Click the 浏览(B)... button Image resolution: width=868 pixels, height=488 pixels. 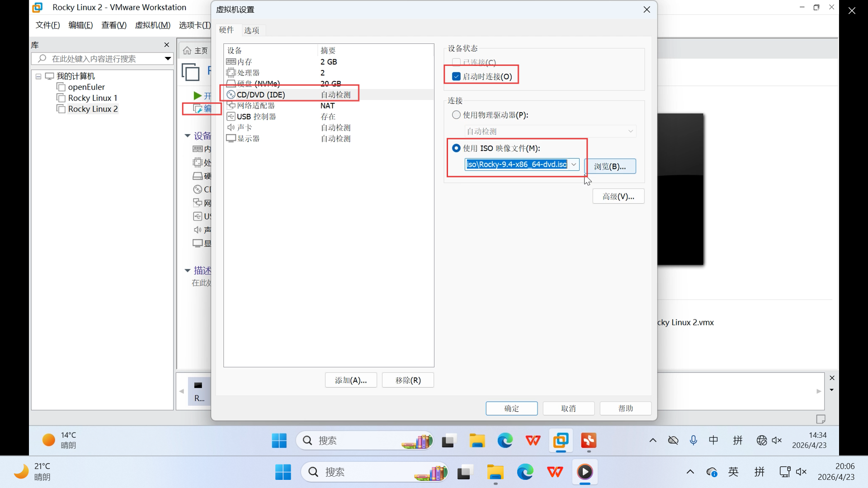point(610,166)
